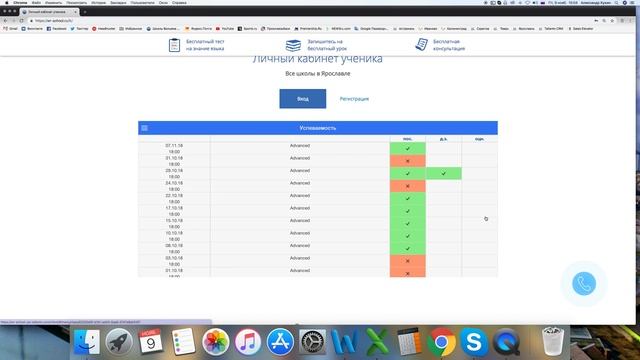The width and height of the screenshot is (640, 360).
Task: Click the round phone call-back button
Action: [584, 284]
